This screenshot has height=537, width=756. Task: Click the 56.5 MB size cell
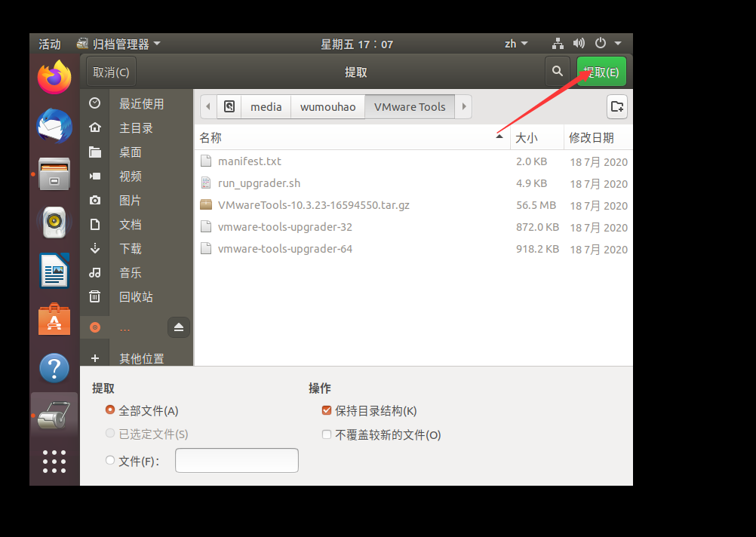point(536,205)
